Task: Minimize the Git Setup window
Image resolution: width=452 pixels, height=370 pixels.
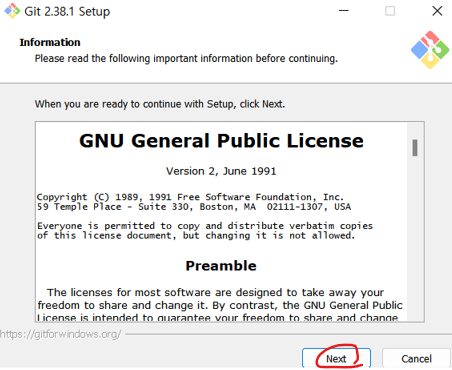Action: click(344, 11)
